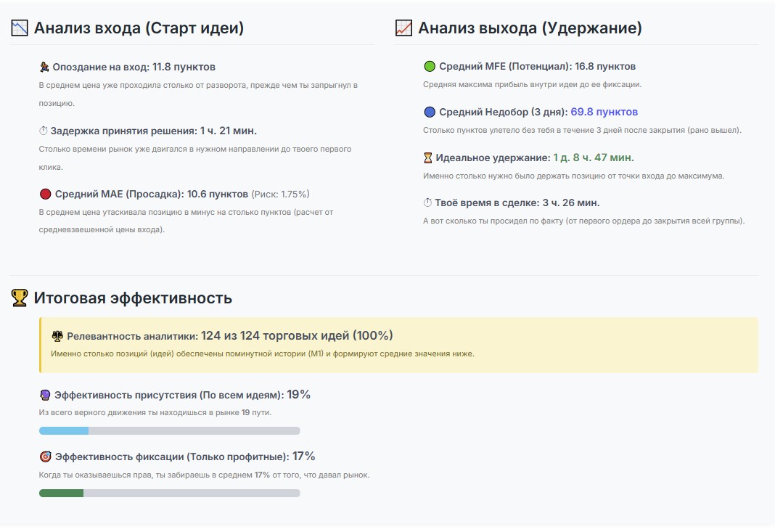The height and width of the screenshot is (532, 775).
Task: Click the hourglass icon beside Идеальное удержание
Action: [428, 157]
